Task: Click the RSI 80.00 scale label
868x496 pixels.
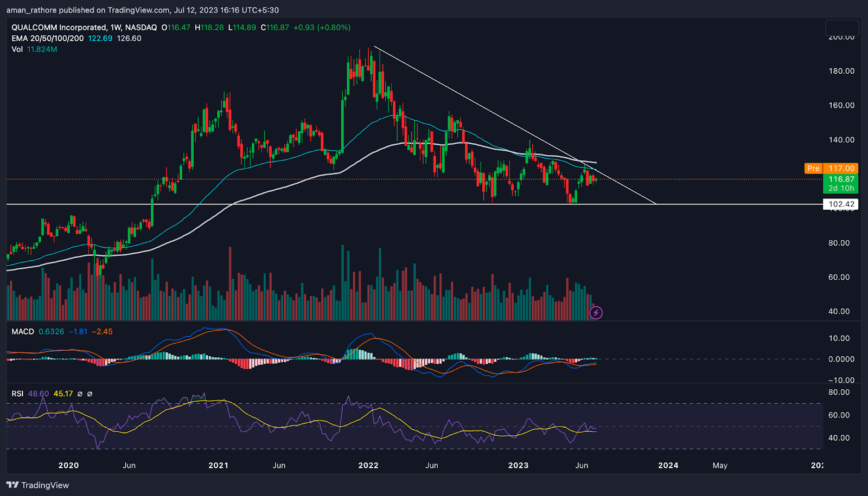Action: point(839,392)
